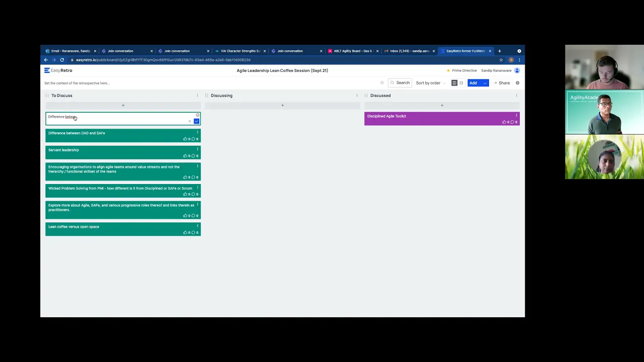Like the 'Servant leadership' card

(185, 156)
